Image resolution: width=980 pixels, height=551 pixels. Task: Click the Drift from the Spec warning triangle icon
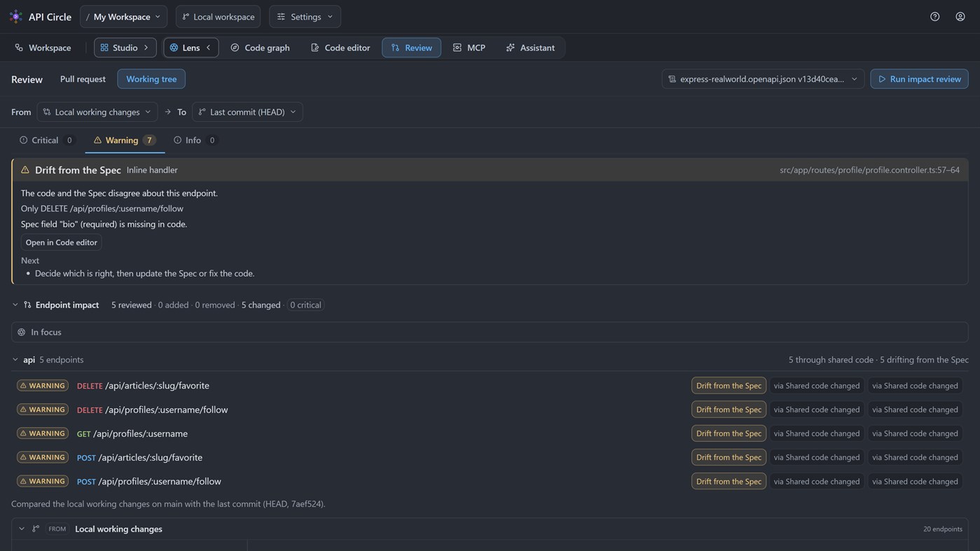(x=25, y=170)
